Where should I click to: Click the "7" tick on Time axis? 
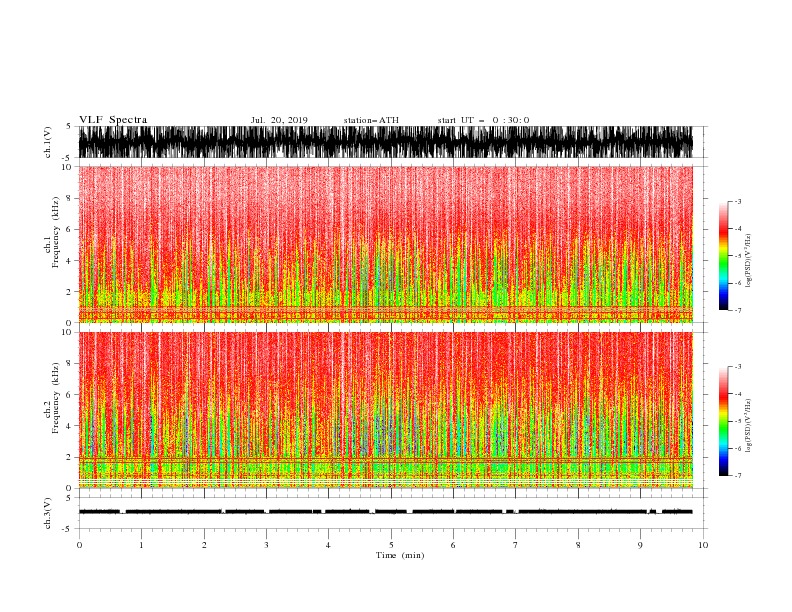click(x=516, y=545)
